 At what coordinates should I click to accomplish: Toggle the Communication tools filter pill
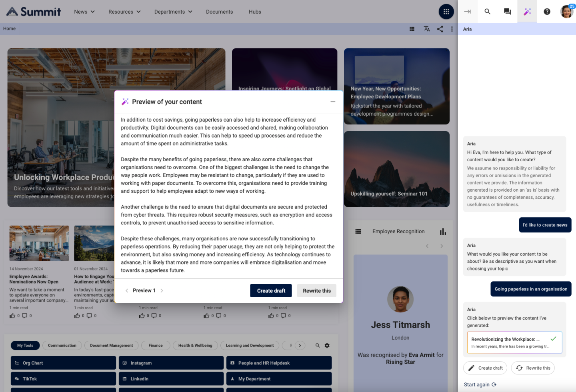(x=62, y=345)
